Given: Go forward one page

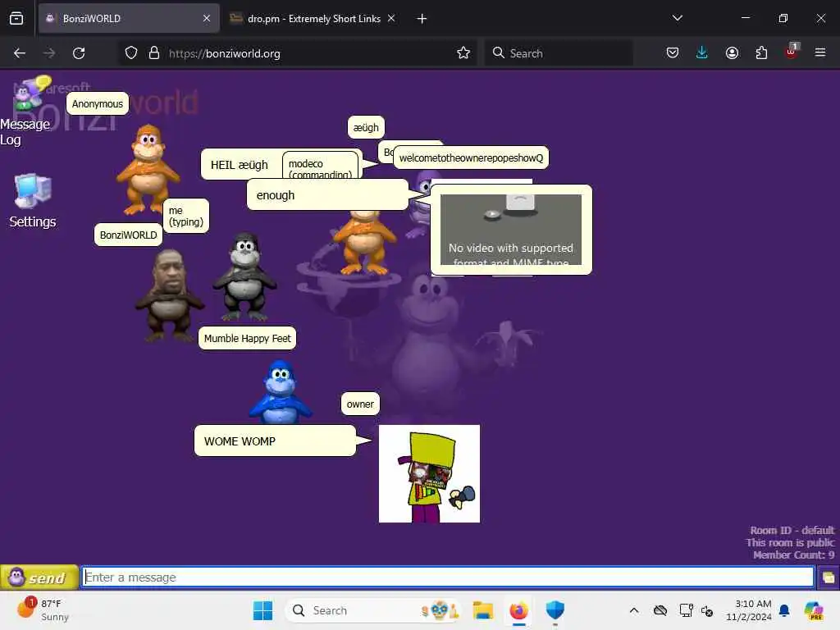Looking at the screenshot, I should click(x=49, y=53).
